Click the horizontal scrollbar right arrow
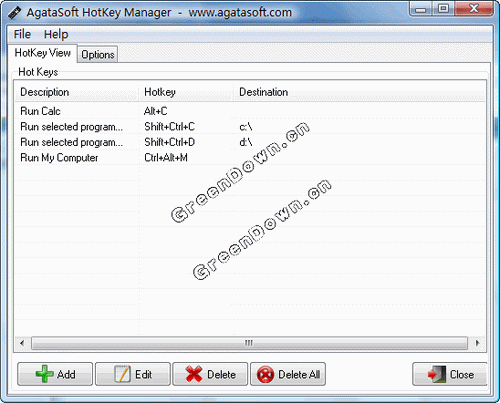Image resolution: width=500 pixels, height=403 pixels. (477, 343)
